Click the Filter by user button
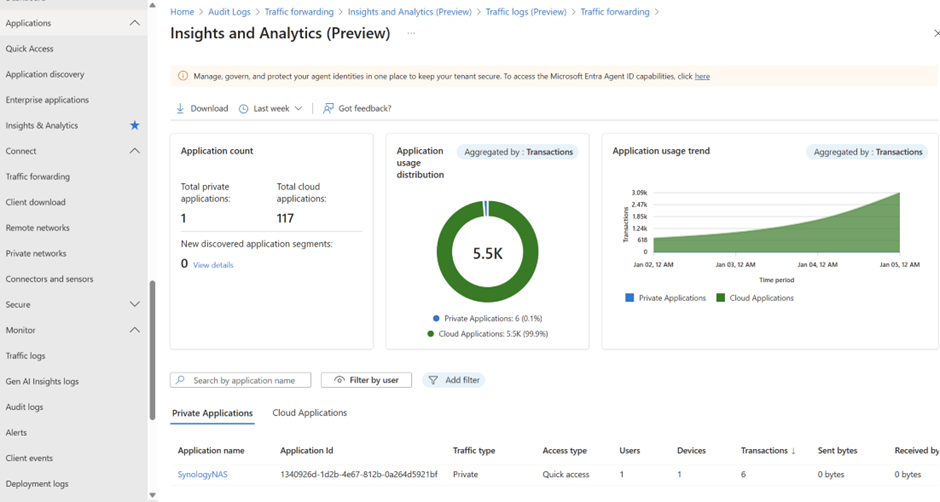This screenshot has width=940, height=502. point(366,380)
